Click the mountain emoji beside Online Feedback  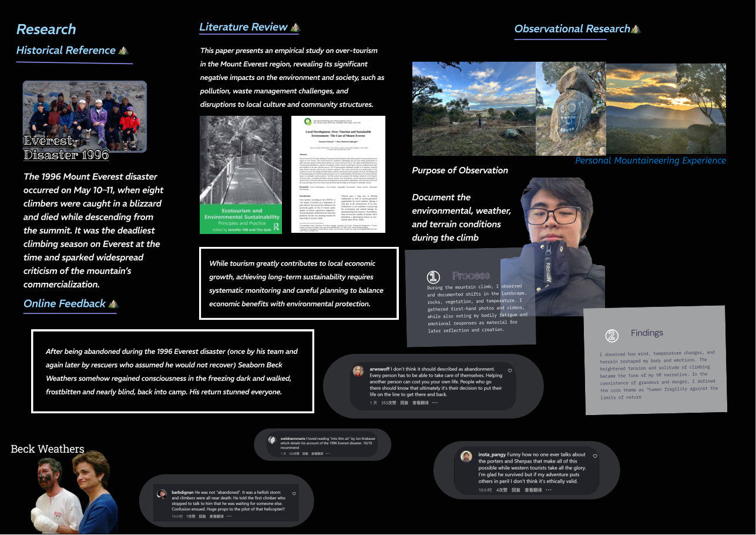tap(113, 304)
